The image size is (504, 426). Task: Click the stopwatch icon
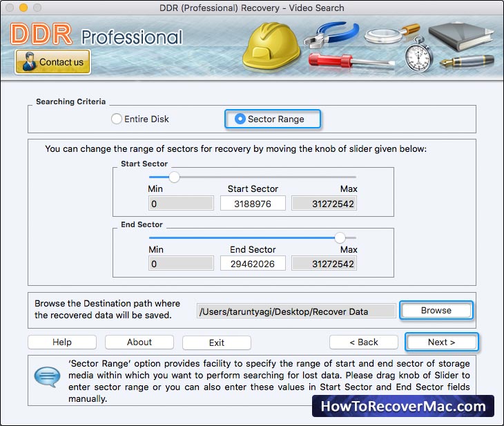pyautogui.click(x=418, y=55)
